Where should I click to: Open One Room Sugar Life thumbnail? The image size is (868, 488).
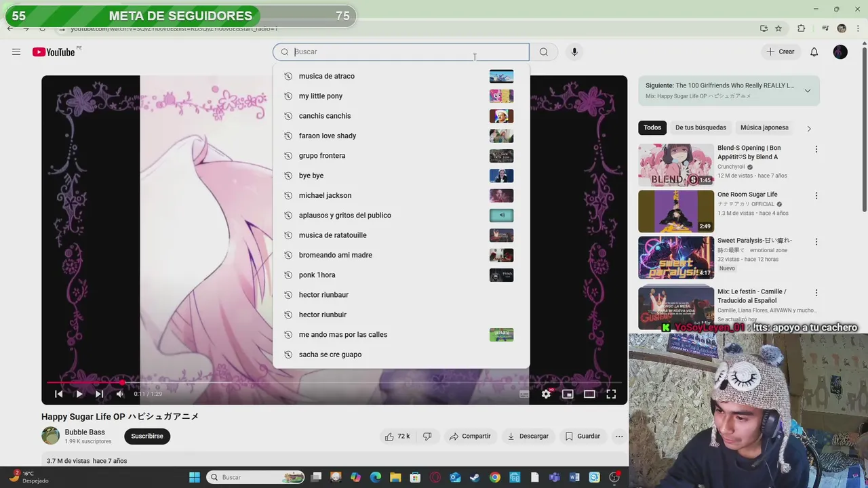pyautogui.click(x=676, y=211)
